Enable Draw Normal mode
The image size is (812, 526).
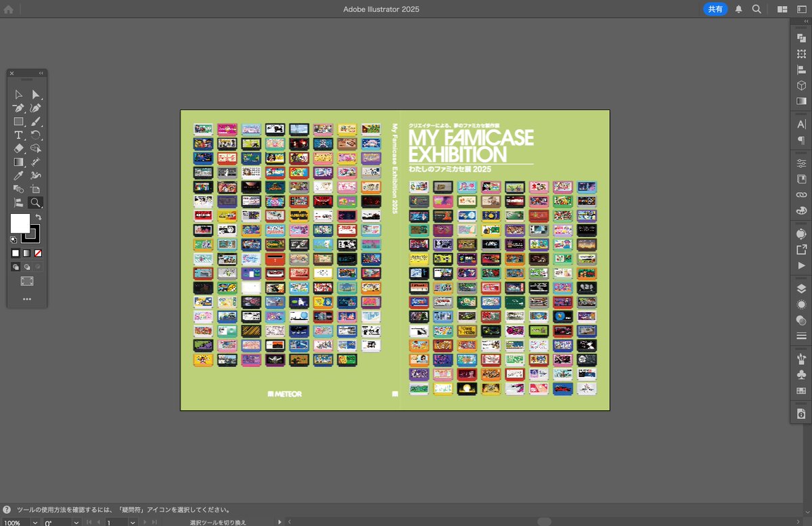(15, 267)
